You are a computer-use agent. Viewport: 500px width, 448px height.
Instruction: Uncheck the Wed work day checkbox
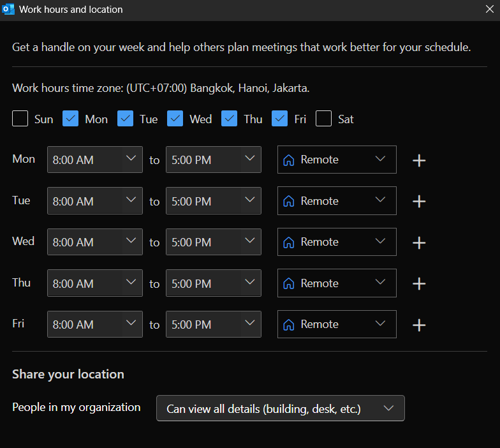click(x=175, y=119)
